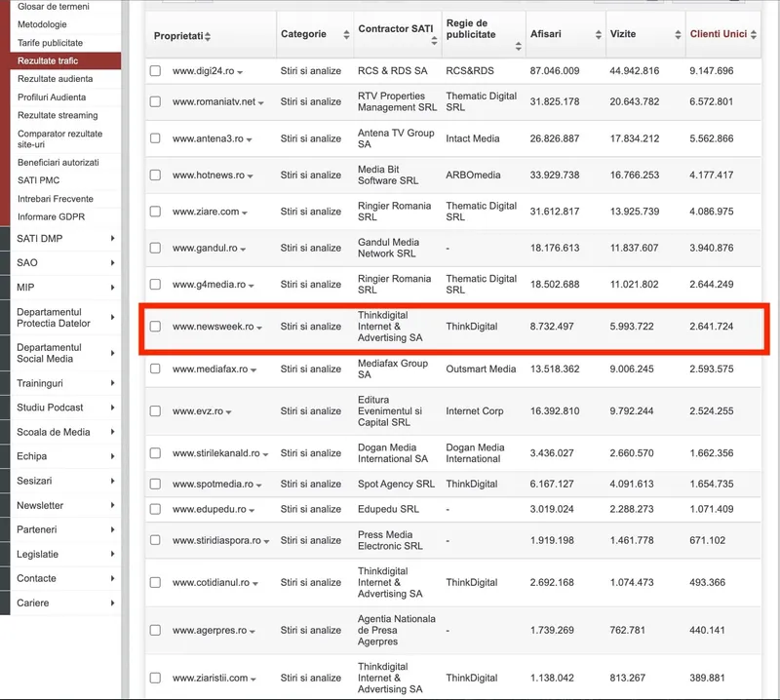Select the www.ziaristii.com checkbox
This screenshot has height=700, width=780.
tap(155, 678)
